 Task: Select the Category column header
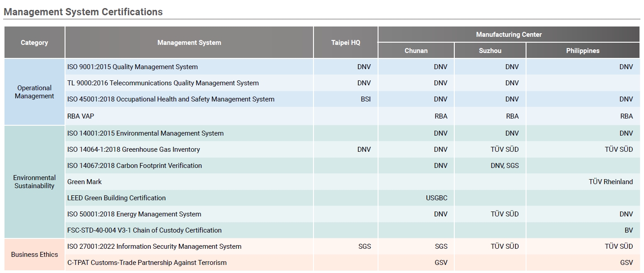34,43
